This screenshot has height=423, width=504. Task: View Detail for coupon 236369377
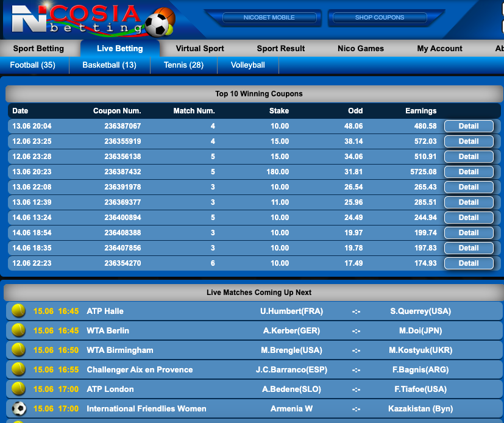click(469, 202)
